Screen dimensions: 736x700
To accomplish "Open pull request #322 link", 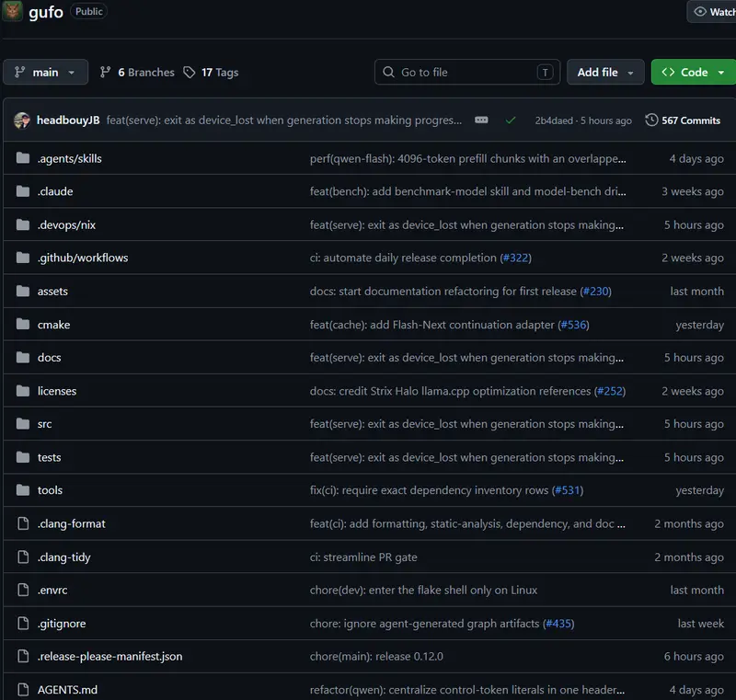I will 516,258.
